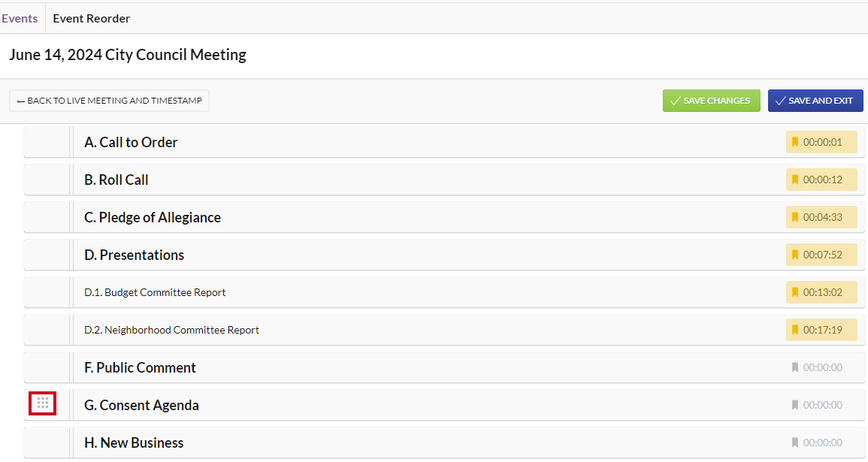Screen dimensions: 868x462
Task: Click the June 14, 2024 City Council Meeting title
Action: point(127,55)
